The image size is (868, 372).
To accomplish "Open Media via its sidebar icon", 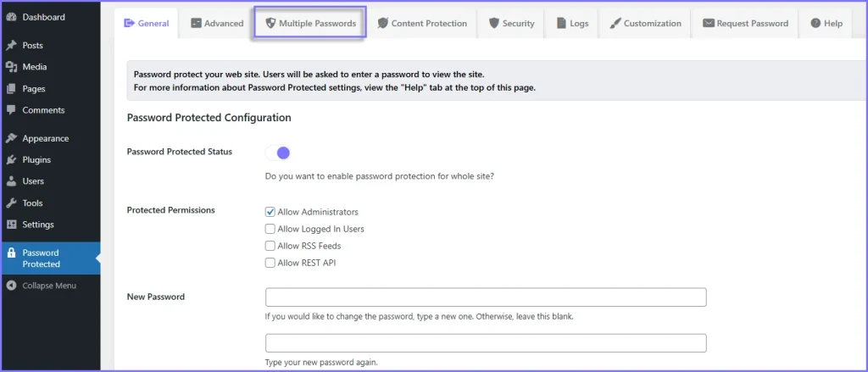I will click(x=11, y=67).
